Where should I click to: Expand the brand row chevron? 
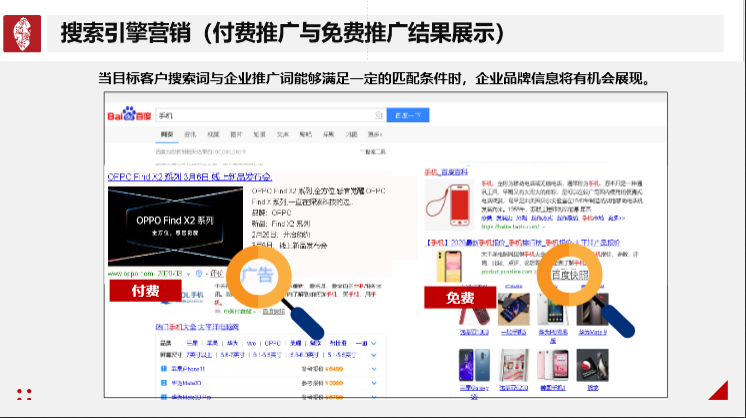pyautogui.click(x=374, y=343)
